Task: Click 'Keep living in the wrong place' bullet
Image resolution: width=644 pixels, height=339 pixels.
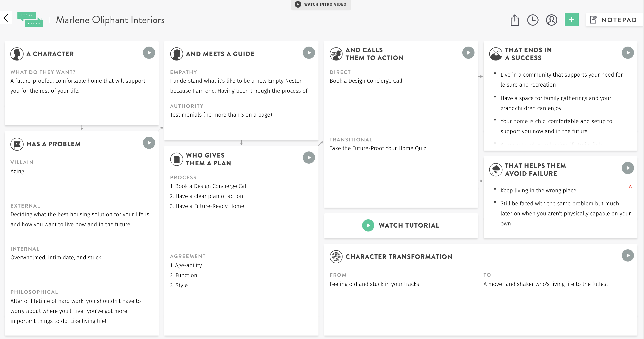Action: click(x=538, y=190)
